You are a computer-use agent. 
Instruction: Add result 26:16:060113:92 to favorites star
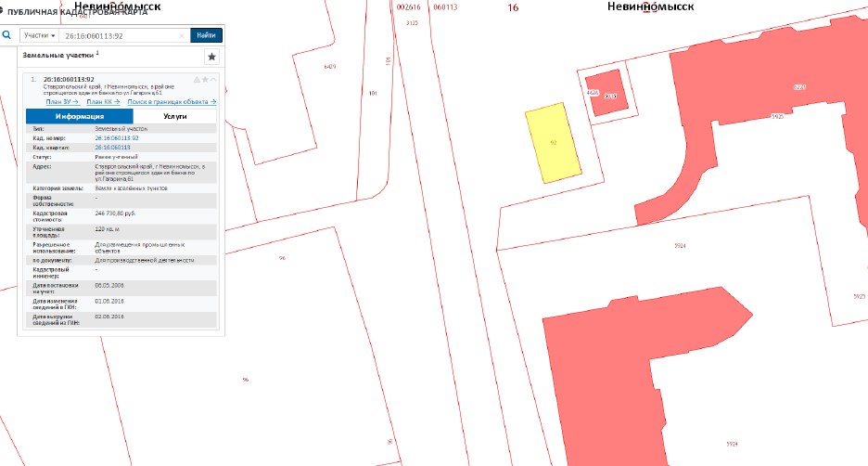tap(205, 80)
